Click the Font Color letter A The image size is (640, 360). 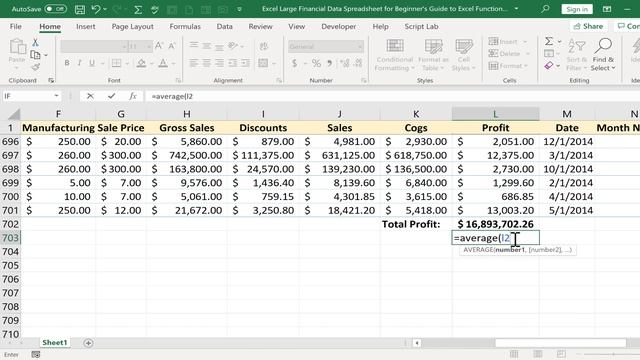pyautogui.click(x=163, y=63)
